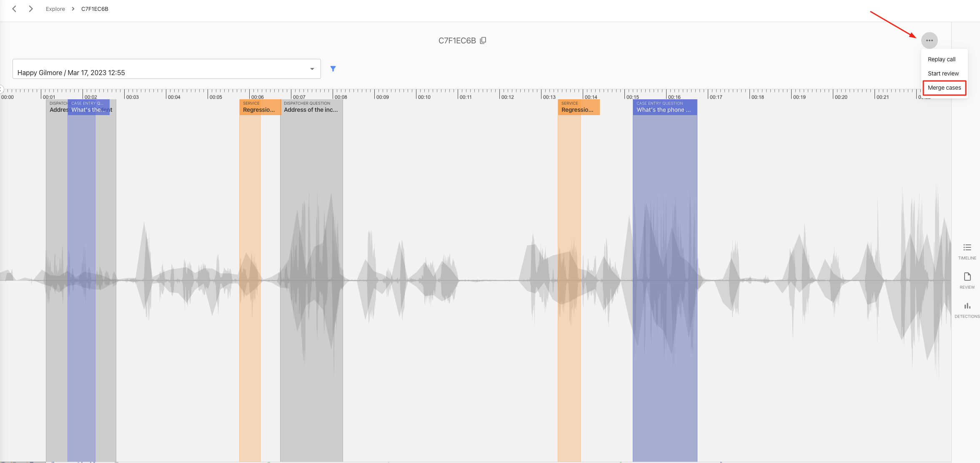Select Start review from menu
Screen dimensions: 980x463
tap(943, 73)
